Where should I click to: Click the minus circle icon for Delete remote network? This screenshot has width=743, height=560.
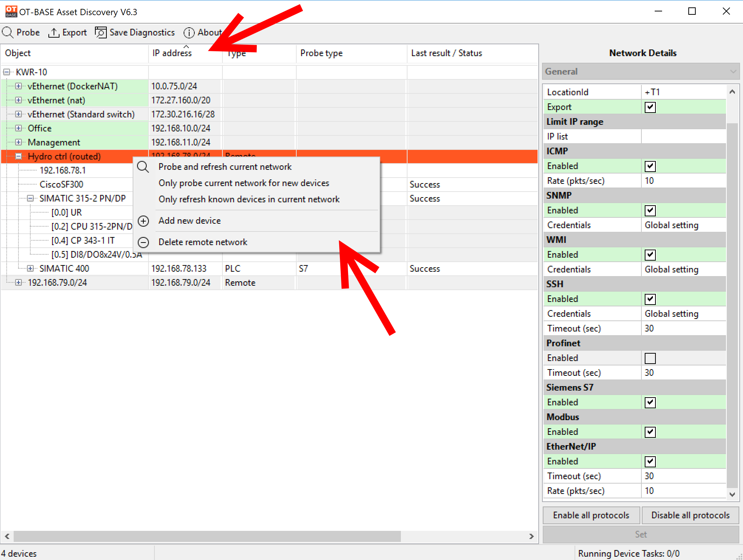tap(143, 242)
